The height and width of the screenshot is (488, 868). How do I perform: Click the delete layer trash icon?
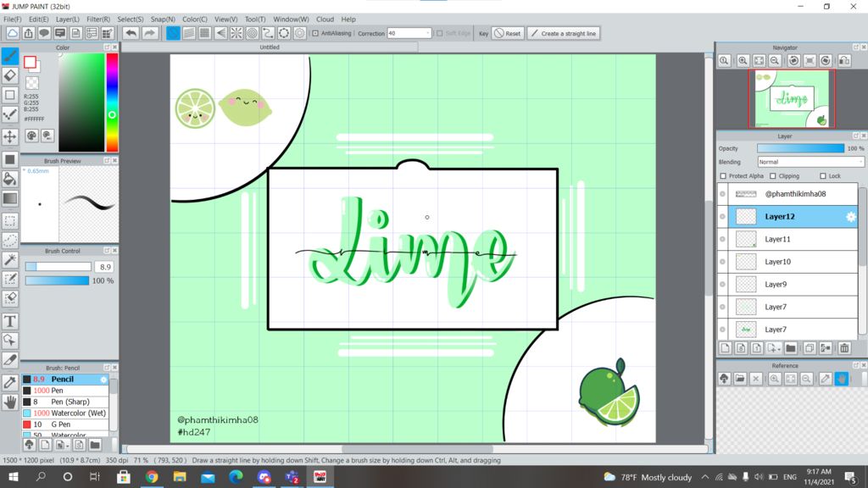(844, 348)
